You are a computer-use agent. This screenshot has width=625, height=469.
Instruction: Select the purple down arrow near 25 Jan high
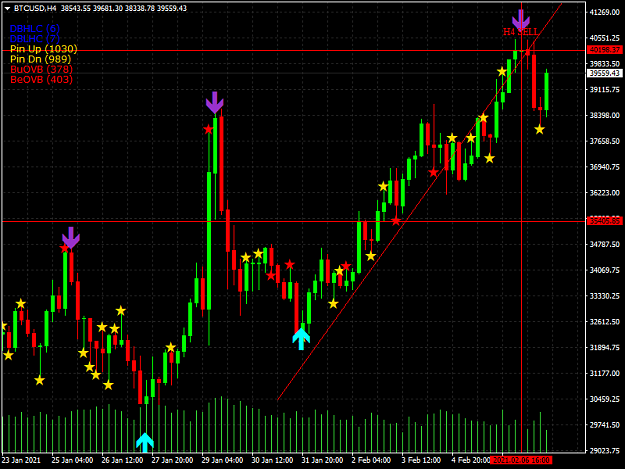pos(71,238)
